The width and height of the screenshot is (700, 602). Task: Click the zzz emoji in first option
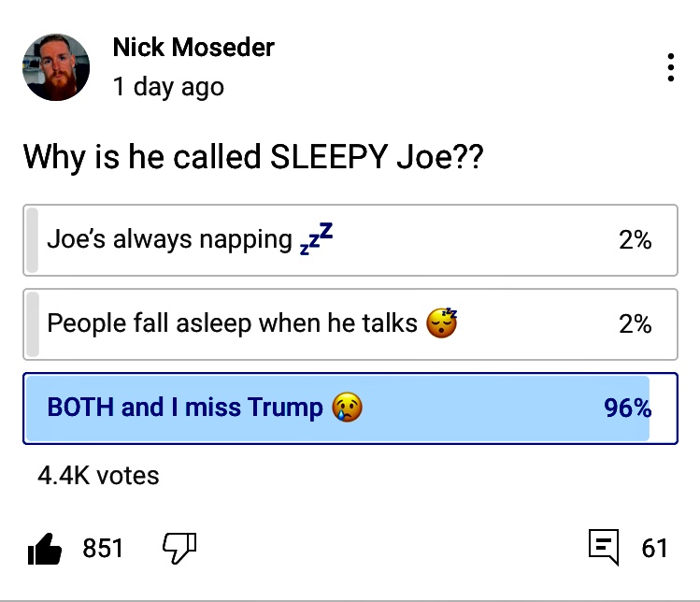(x=316, y=239)
